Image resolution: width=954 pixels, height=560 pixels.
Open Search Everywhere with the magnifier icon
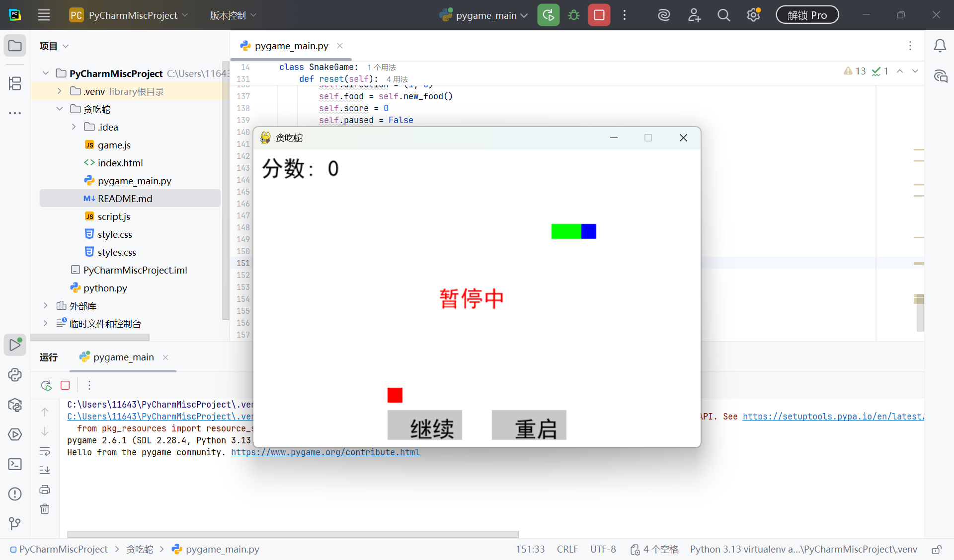coord(723,15)
